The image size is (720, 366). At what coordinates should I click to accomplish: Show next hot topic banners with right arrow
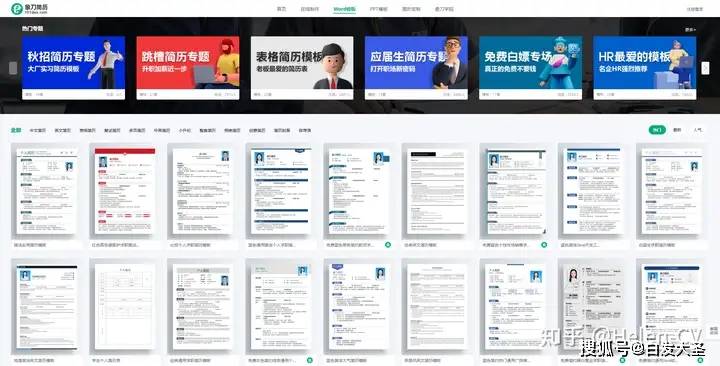click(705, 68)
